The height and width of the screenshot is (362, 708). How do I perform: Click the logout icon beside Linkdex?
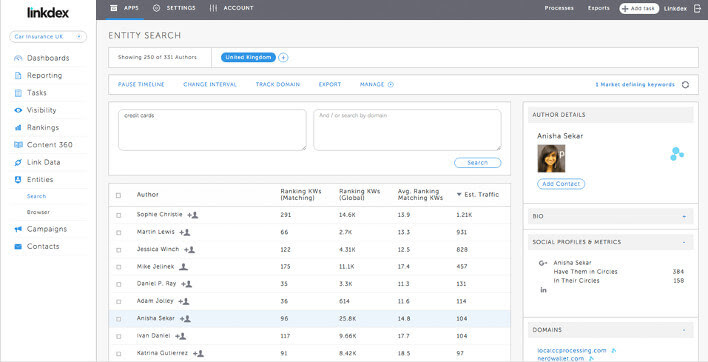pos(697,8)
